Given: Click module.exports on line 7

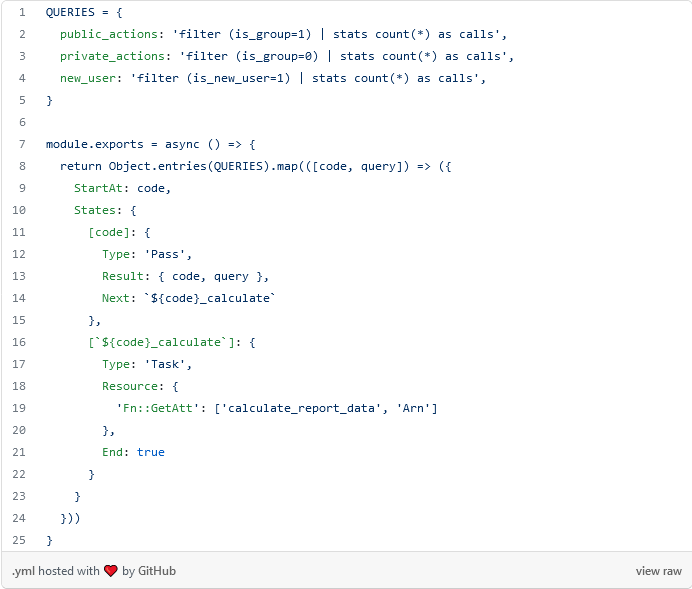Looking at the screenshot, I should pos(94,144).
